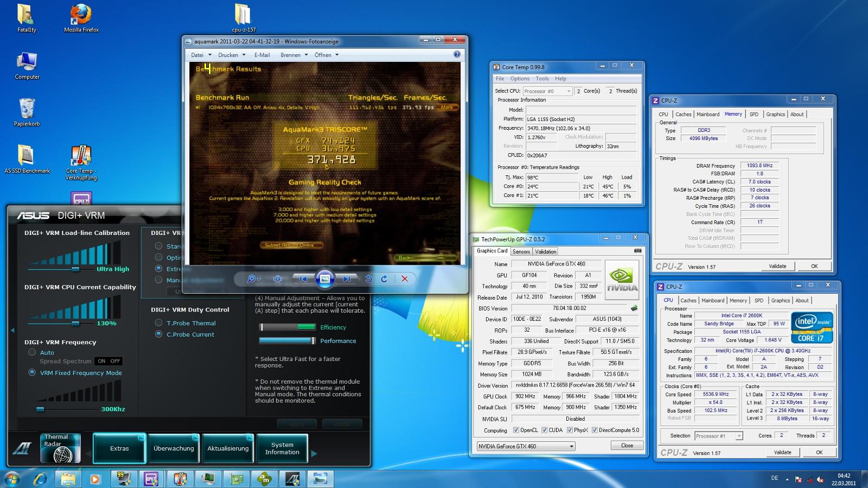Click the Internet Explorer taskbar icon
This screenshot has width=868, height=488.
click(x=40, y=479)
